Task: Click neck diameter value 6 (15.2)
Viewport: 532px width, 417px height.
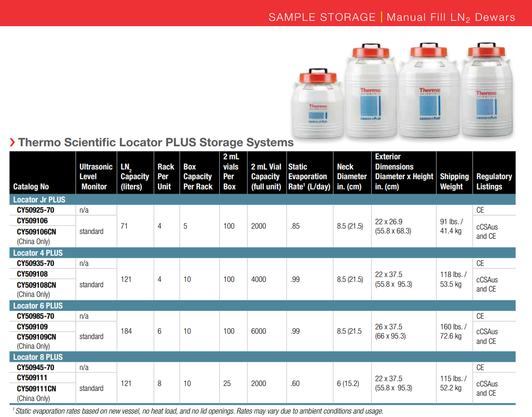Action: (348, 384)
